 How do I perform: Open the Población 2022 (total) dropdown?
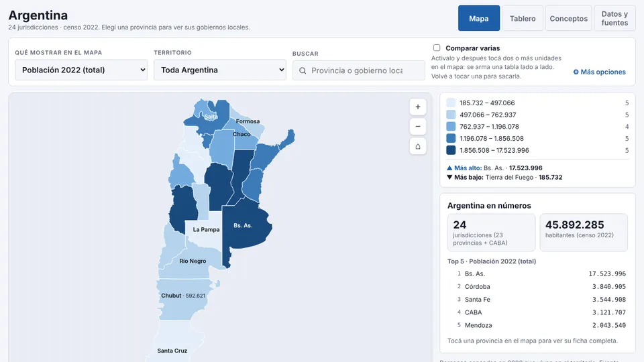81,70
